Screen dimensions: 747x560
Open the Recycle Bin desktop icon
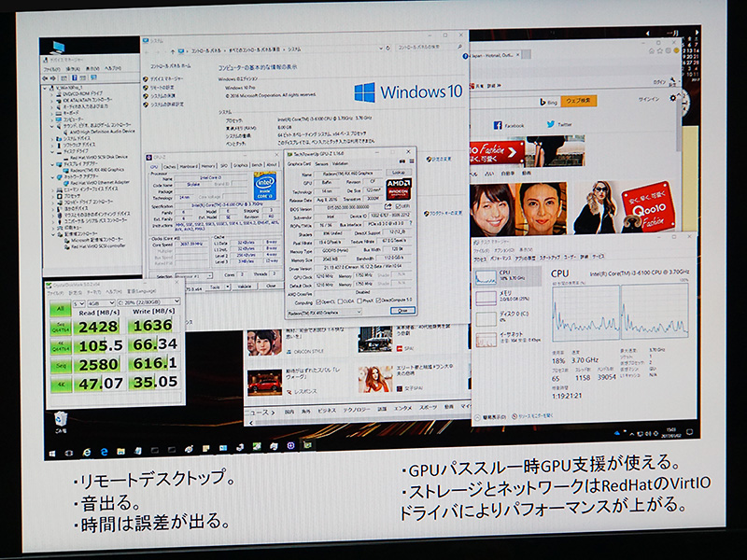(60, 422)
